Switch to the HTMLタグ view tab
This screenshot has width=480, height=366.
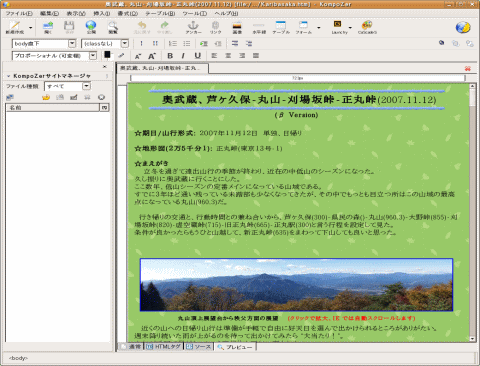click(x=164, y=347)
